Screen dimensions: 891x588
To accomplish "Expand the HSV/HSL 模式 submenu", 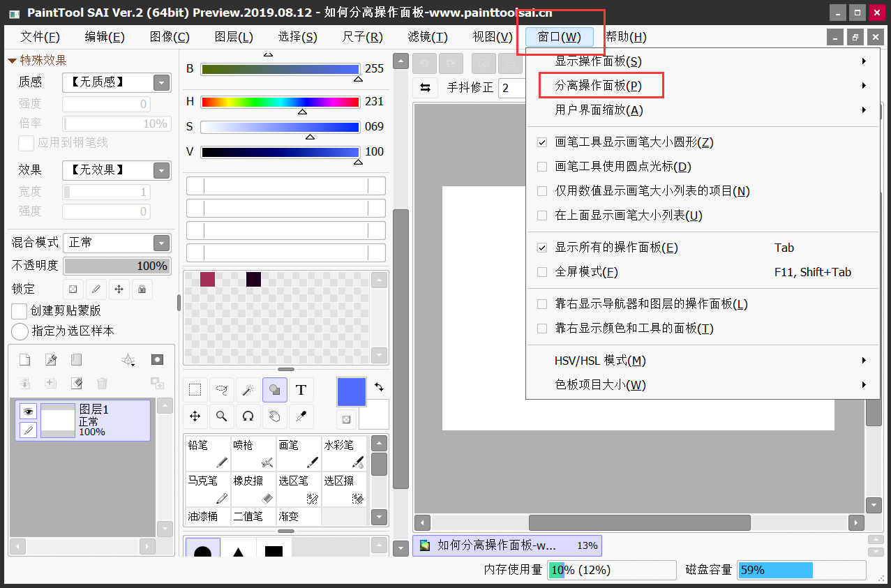I will [x=703, y=361].
